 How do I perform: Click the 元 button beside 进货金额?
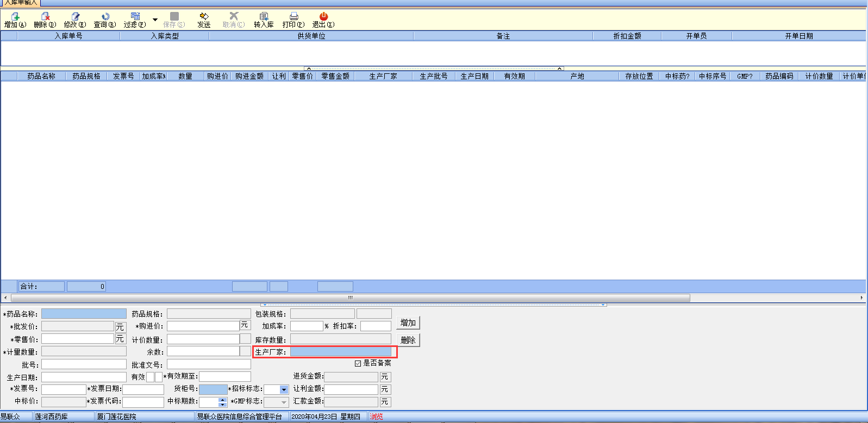[385, 377]
